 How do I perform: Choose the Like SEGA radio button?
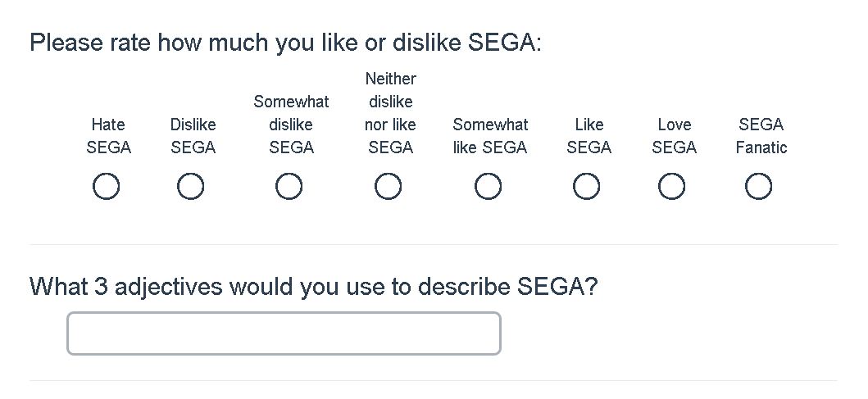tap(586, 188)
